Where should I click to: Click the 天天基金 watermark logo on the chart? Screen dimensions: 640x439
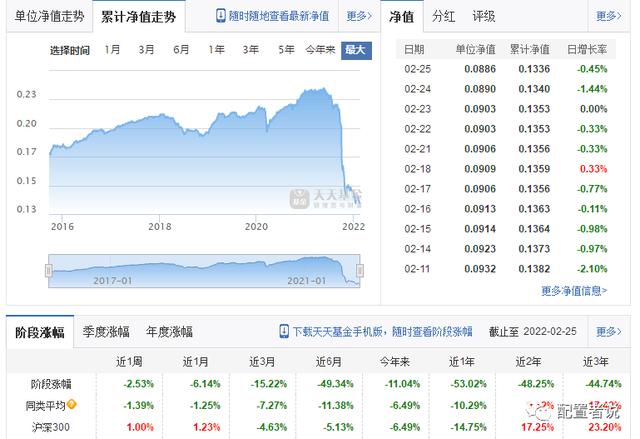(326, 198)
